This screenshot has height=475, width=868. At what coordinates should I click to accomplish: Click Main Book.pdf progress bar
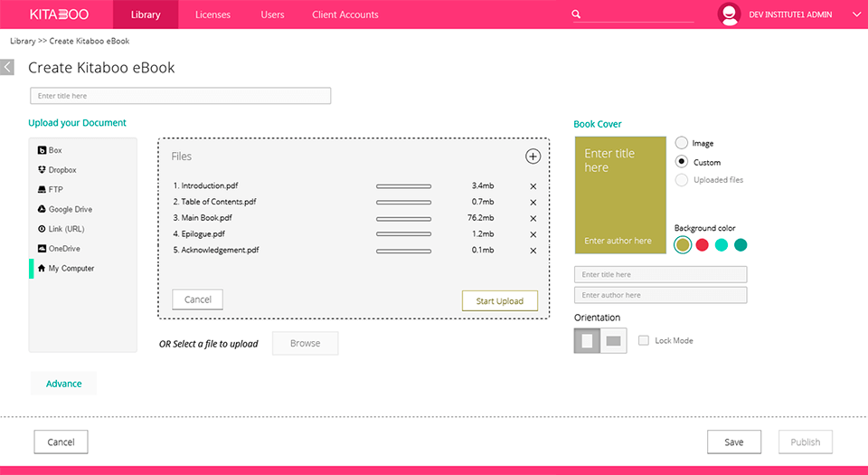pyautogui.click(x=403, y=219)
